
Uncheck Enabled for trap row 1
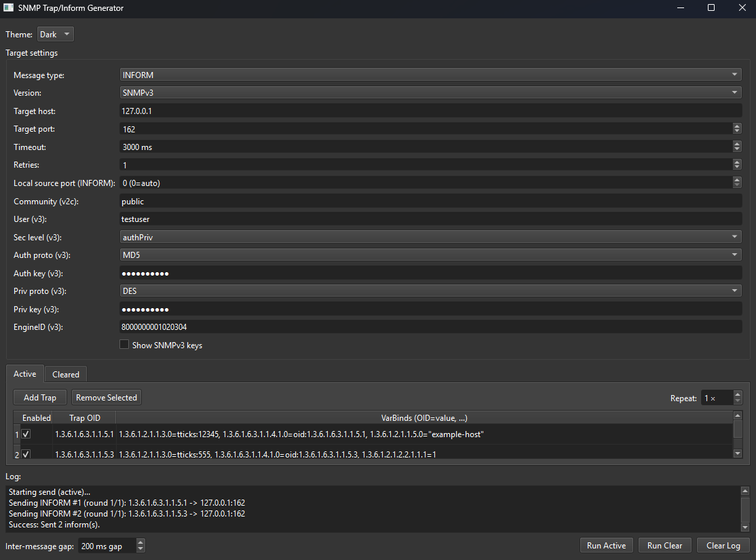pyautogui.click(x=25, y=434)
